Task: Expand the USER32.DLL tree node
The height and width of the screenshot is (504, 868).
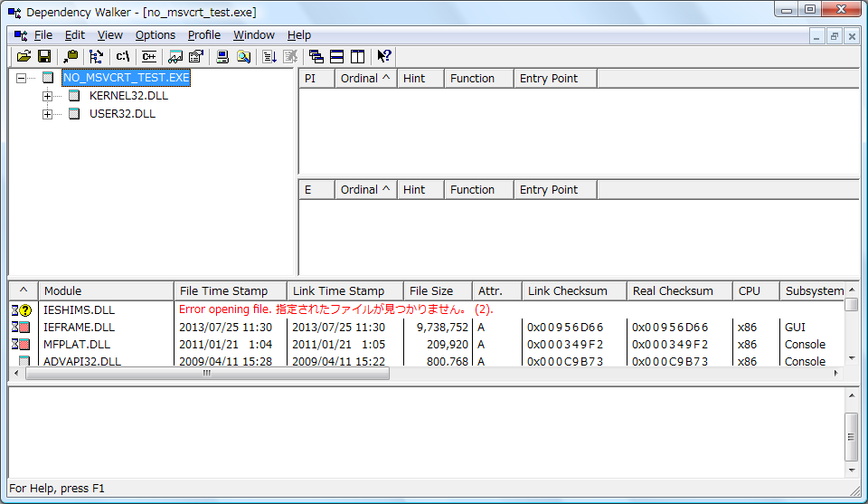Action: coord(48,115)
